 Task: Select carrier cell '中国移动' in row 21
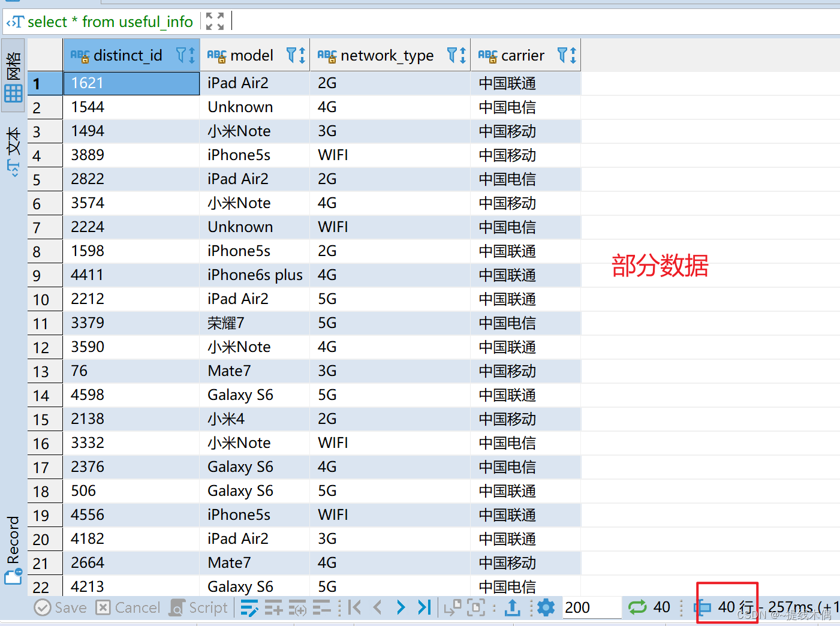click(x=526, y=563)
